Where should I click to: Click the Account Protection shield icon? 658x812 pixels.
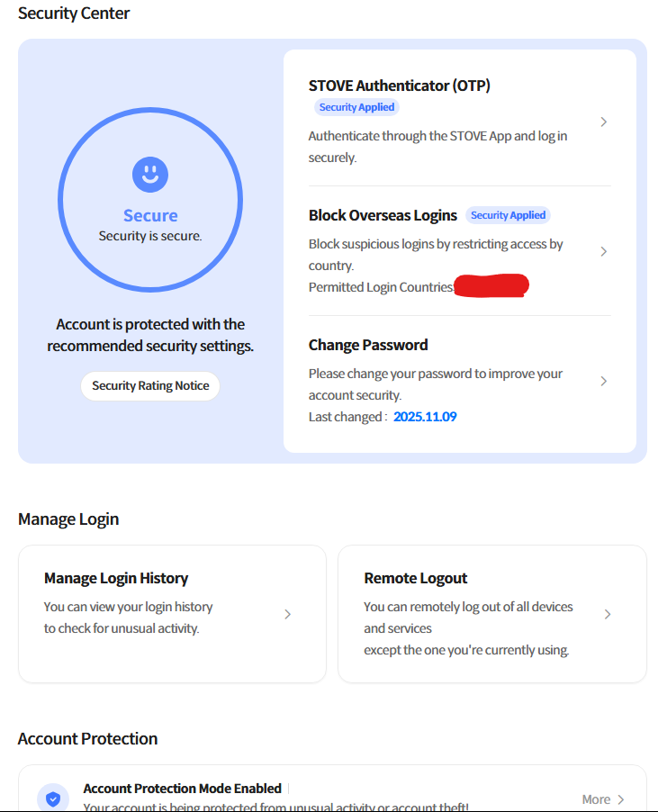(53, 798)
